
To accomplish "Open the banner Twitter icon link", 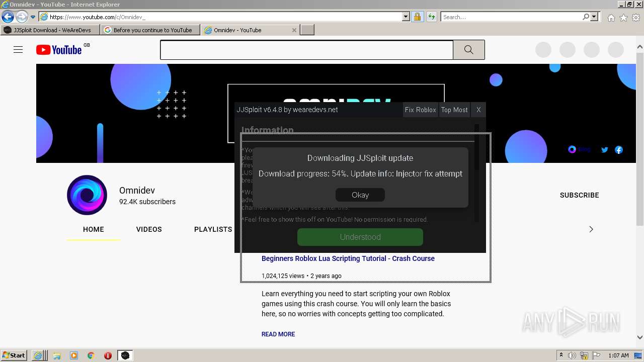I will click(605, 150).
